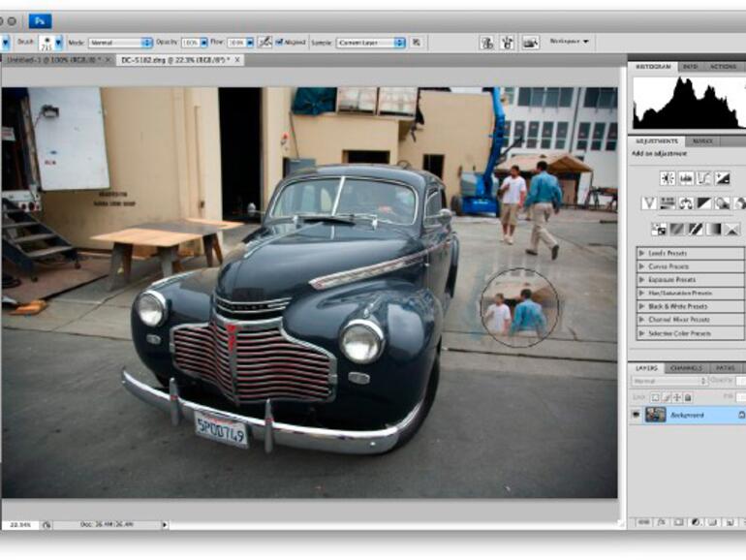Select the Background layer thumbnail
The width and height of the screenshot is (746, 560).
pyautogui.click(x=656, y=414)
